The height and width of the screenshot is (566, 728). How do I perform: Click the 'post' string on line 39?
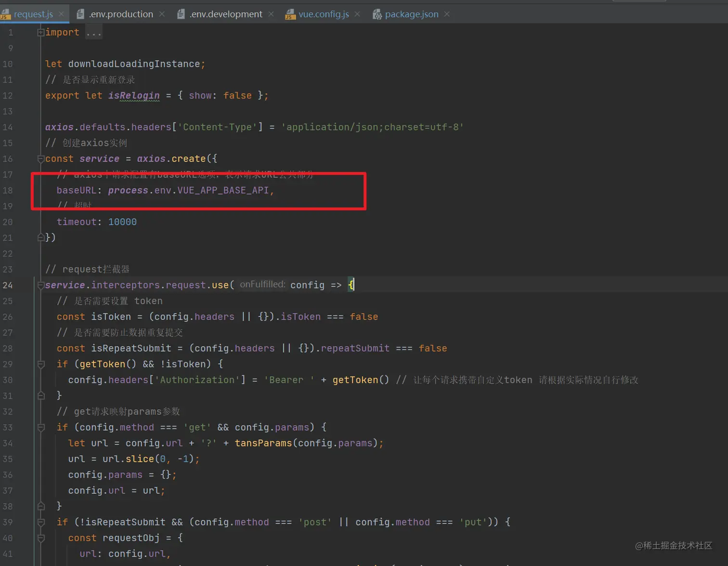point(315,522)
